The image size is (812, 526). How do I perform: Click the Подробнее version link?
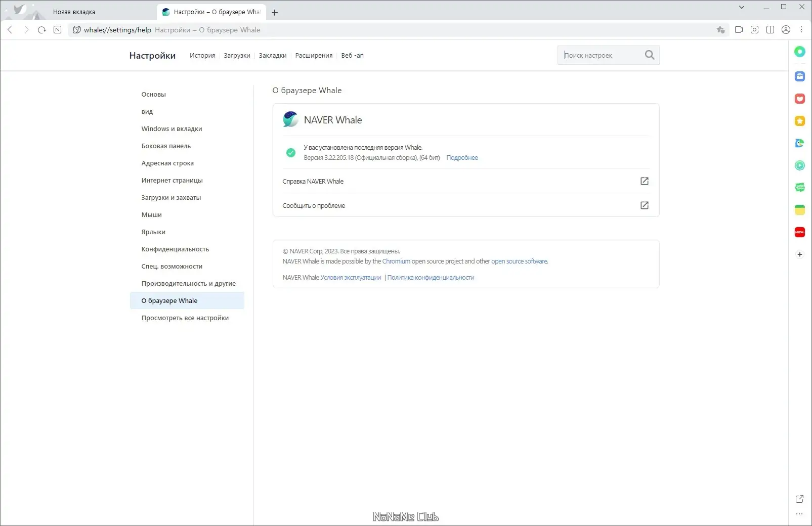462,158
